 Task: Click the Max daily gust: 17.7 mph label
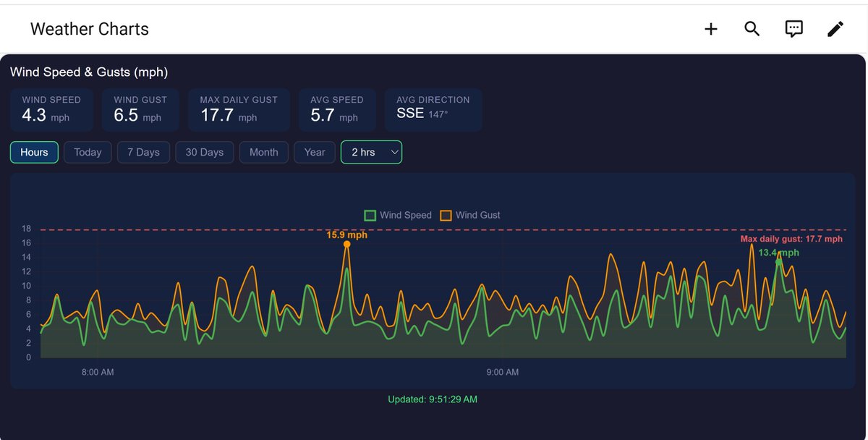tap(791, 239)
